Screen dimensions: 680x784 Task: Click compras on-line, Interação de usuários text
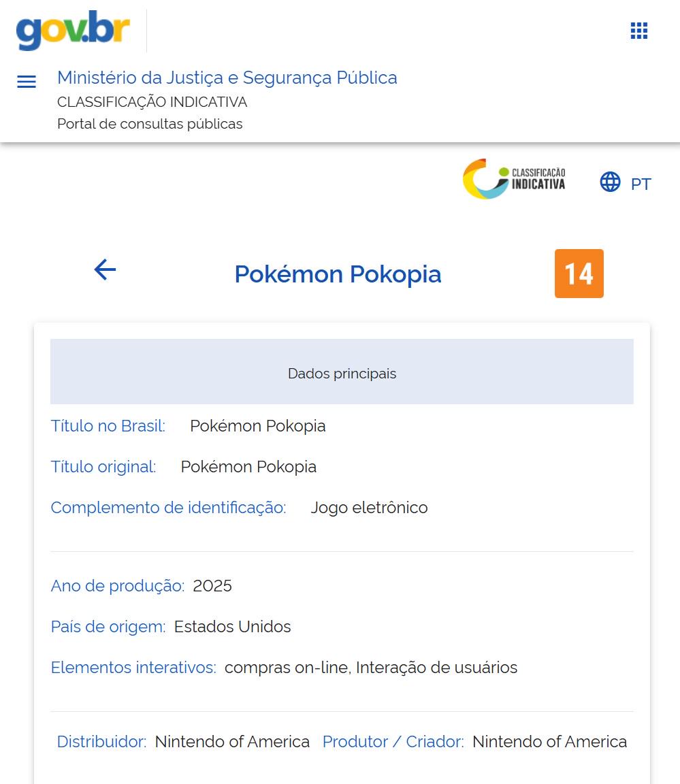click(x=371, y=668)
